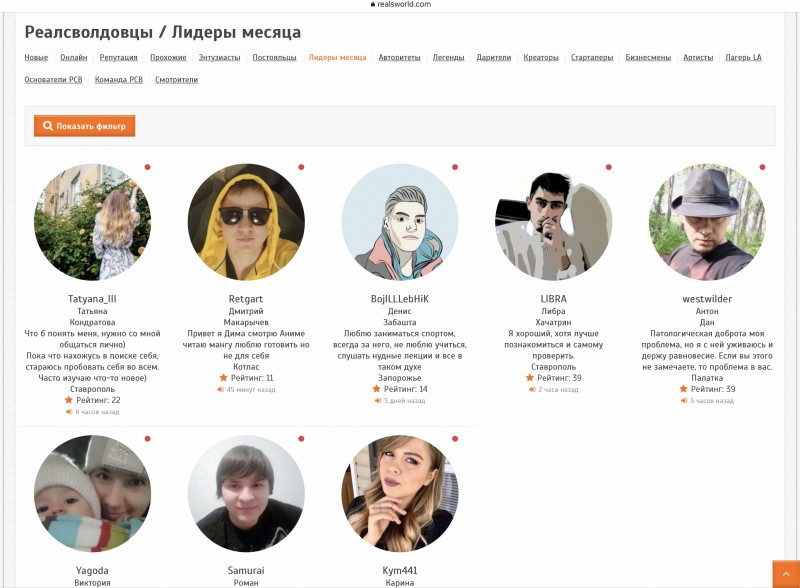
Task: Click the 'Рейтинг: 39' text under LIBRA
Action: click(559, 378)
